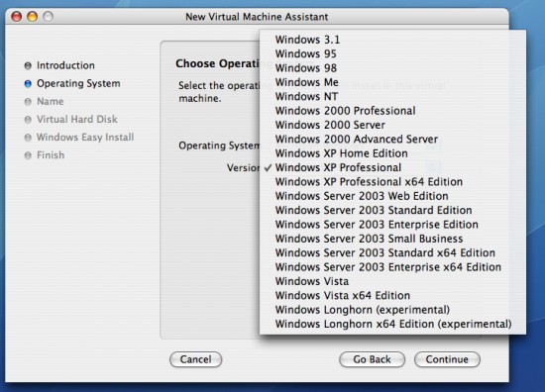Screen dimensions: 545x392
Task: Pick Windows 98 from the list
Action: (392, 68)
